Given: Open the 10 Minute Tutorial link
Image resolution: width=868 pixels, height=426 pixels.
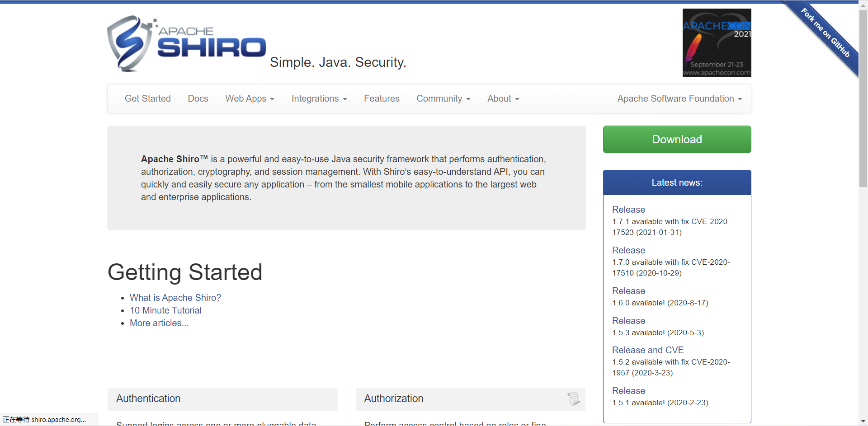Looking at the screenshot, I should pyautogui.click(x=165, y=310).
